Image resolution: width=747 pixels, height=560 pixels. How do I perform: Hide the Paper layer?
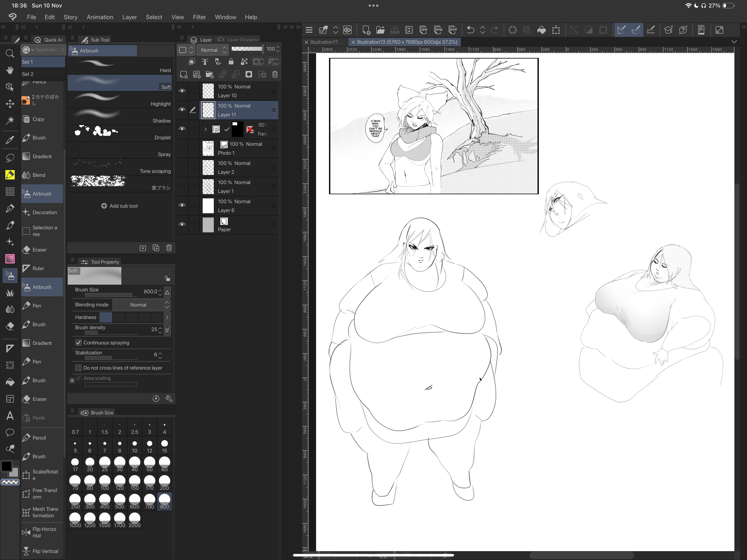[182, 224]
